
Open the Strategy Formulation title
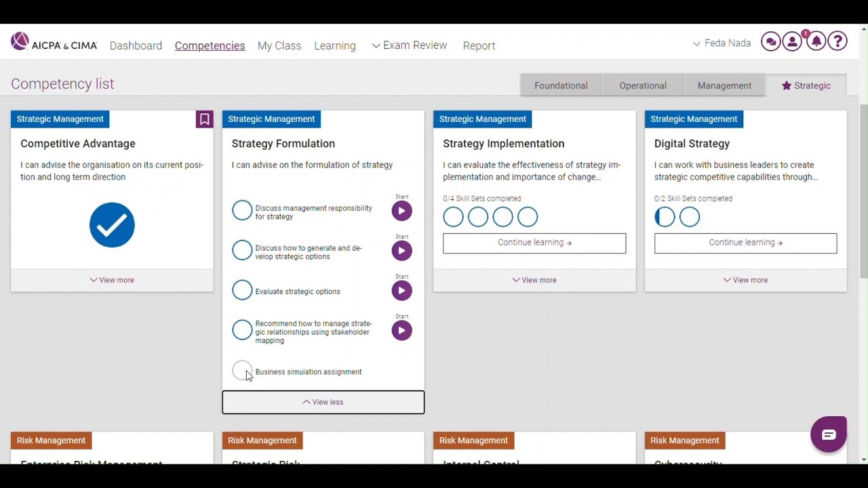point(283,144)
